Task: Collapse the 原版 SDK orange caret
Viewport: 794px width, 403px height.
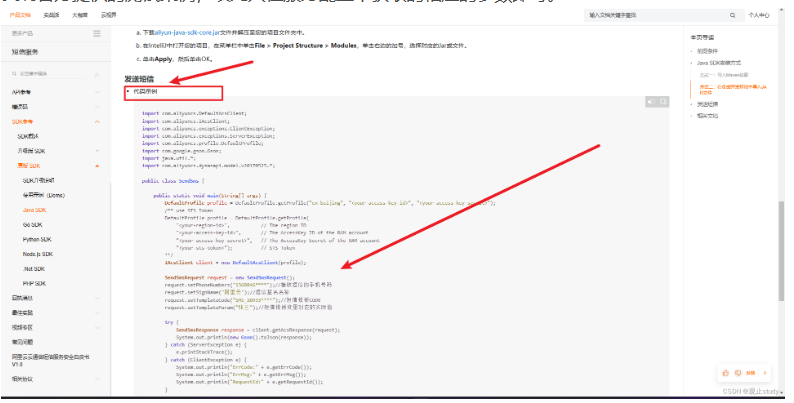Action: tap(97, 166)
